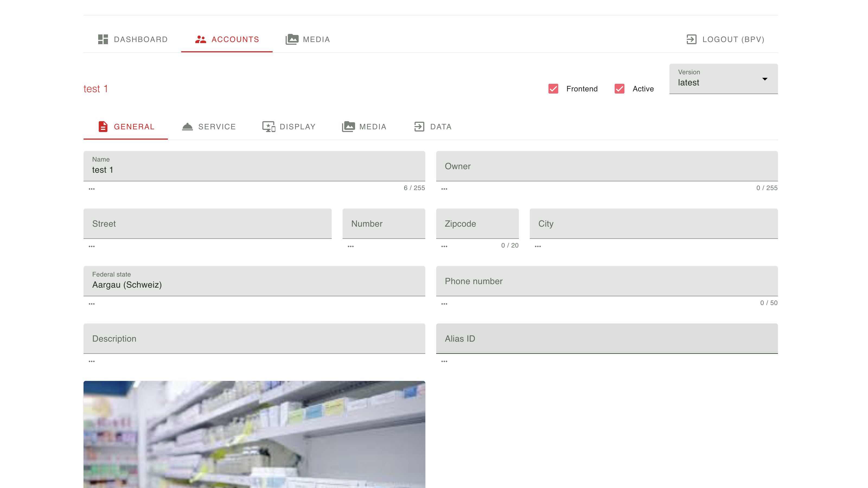The height and width of the screenshot is (488, 868).
Task: Open the Federal state dropdown
Action: coord(254,281)
